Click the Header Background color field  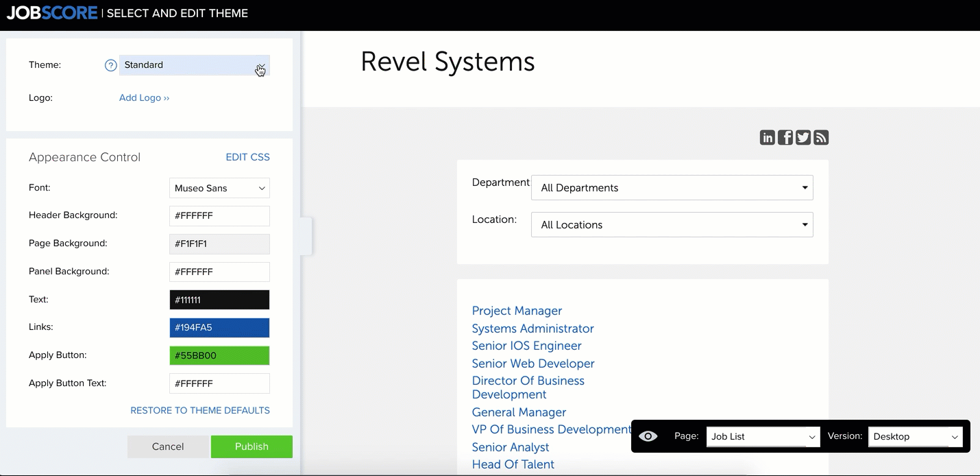coord(219,216)
